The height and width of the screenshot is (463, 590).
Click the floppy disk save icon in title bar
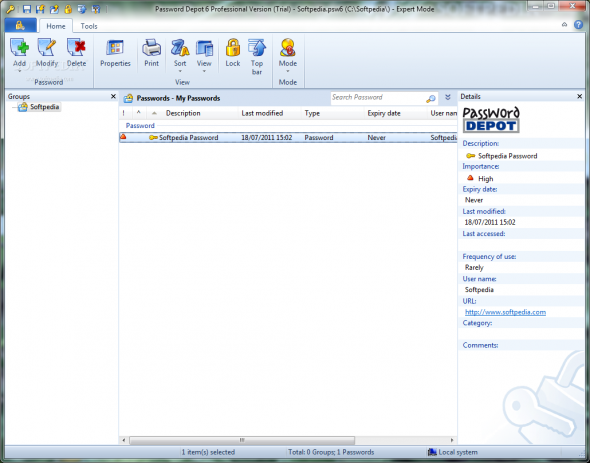(x=27, y=9)
